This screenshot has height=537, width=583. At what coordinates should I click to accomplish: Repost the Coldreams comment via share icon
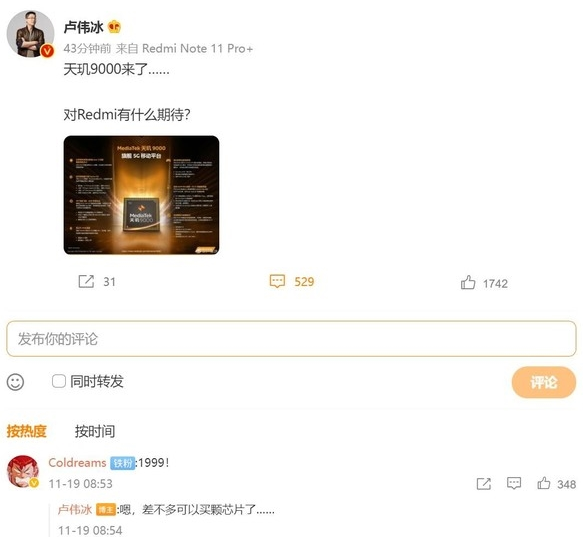483,484
